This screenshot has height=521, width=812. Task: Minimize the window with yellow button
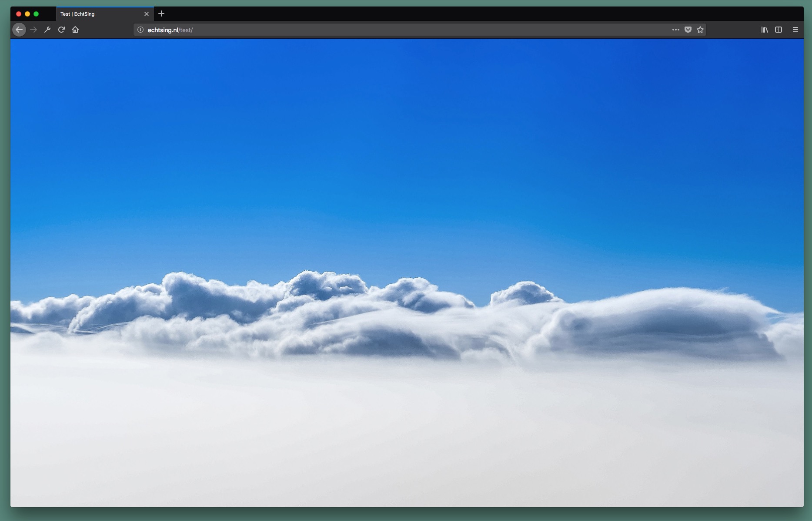pyautogui.click(x=27, y=14)
